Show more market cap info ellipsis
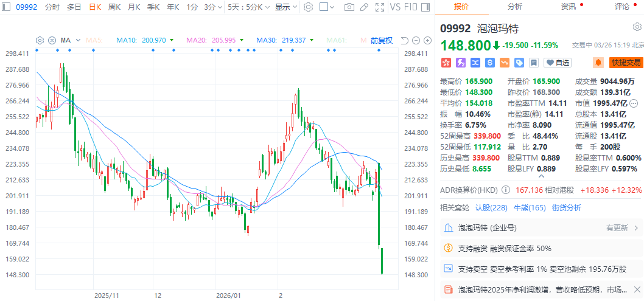Image resolution: width=644 pixels, height=301 pixels. 633,103
